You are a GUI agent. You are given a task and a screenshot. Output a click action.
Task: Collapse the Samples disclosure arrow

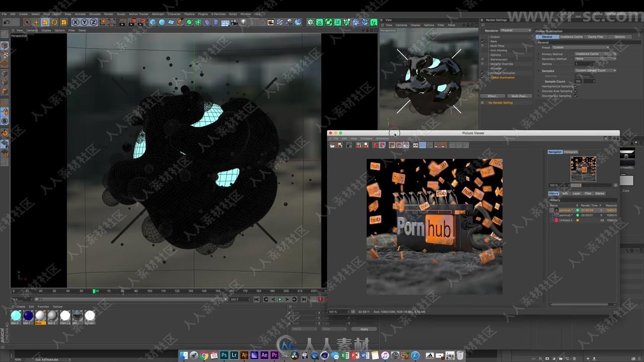(x=539, y=71)
